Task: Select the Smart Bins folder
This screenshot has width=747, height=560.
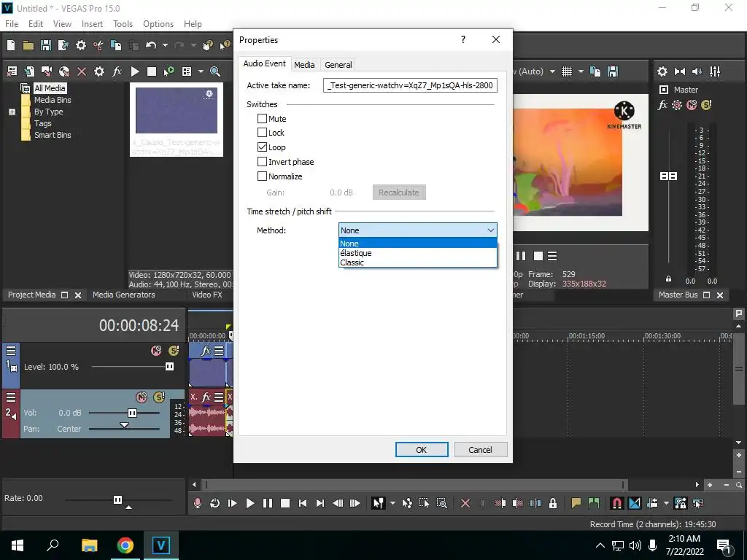Action: 53,135
